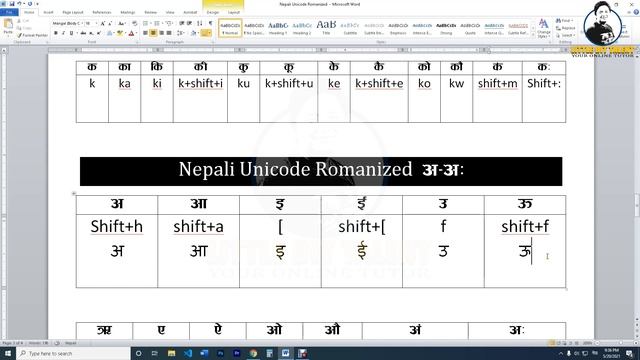
Task: Align text left
Action: (145, 33)
